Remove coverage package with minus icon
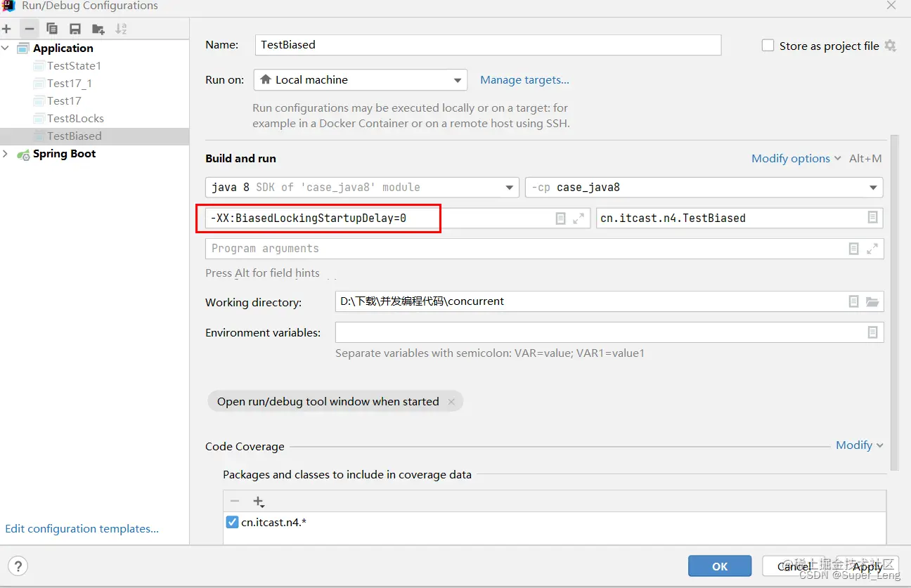This screenshot has width=911, height=588. click(235, 502)
